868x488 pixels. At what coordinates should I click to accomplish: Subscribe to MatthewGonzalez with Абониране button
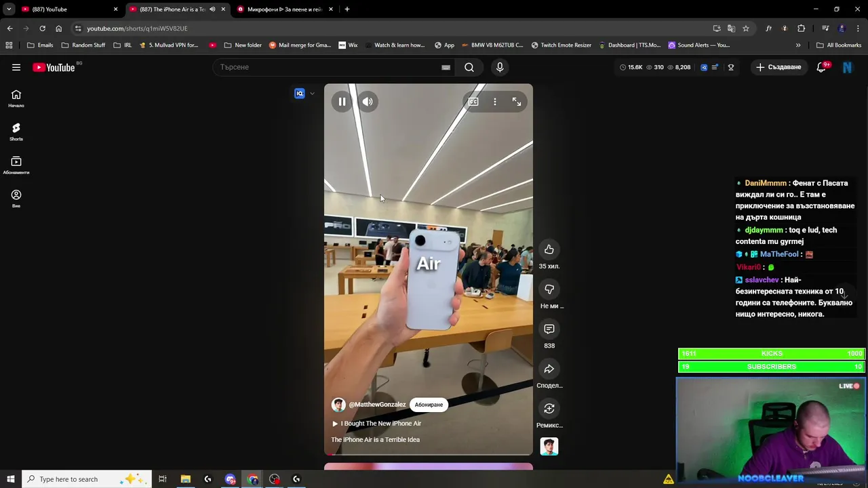[x=429, y=405]
